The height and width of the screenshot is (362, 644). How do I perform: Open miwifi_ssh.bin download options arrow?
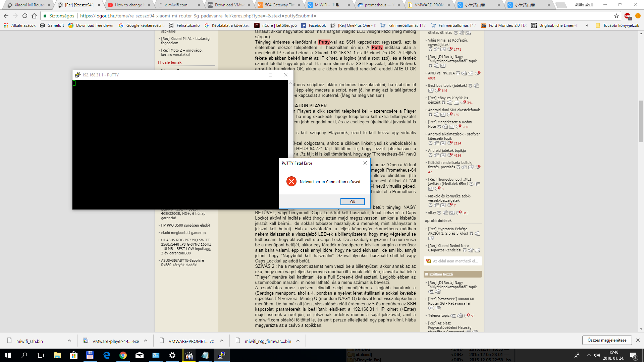[69, 341]
